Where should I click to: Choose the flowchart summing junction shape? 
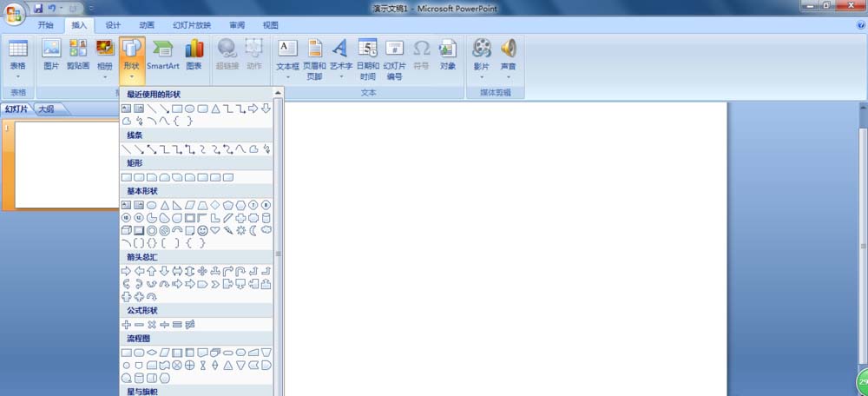(x=176, y=365)
